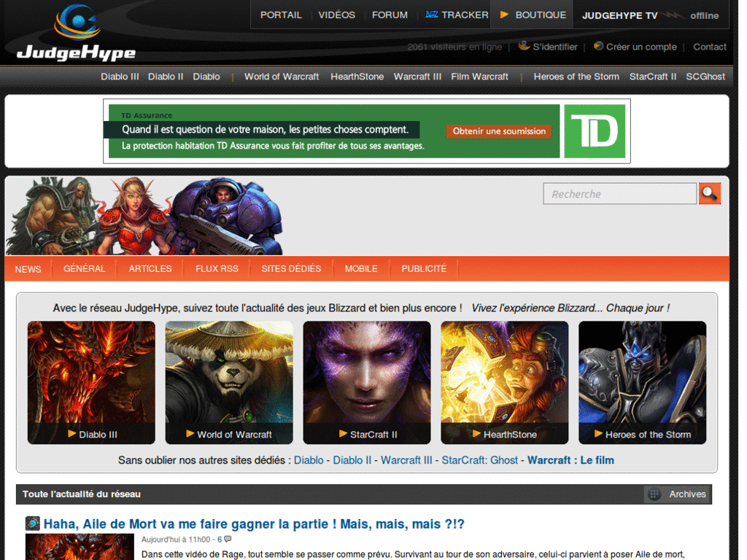Select the Articles tab
Screen dimensions: 747x560
pos(150,268)
